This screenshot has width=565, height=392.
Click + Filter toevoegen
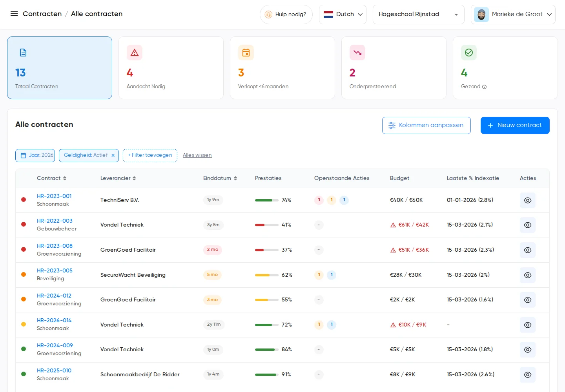[150, 155]
